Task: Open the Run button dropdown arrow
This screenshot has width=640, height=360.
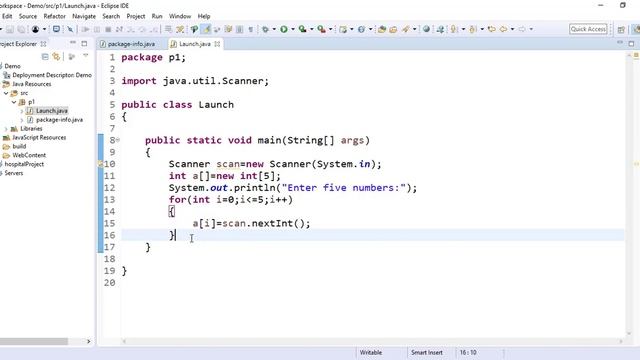Action: click(293, 29)
